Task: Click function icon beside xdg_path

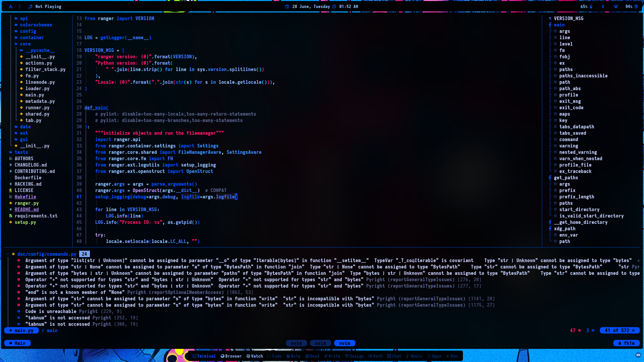Action: [550, 229]
